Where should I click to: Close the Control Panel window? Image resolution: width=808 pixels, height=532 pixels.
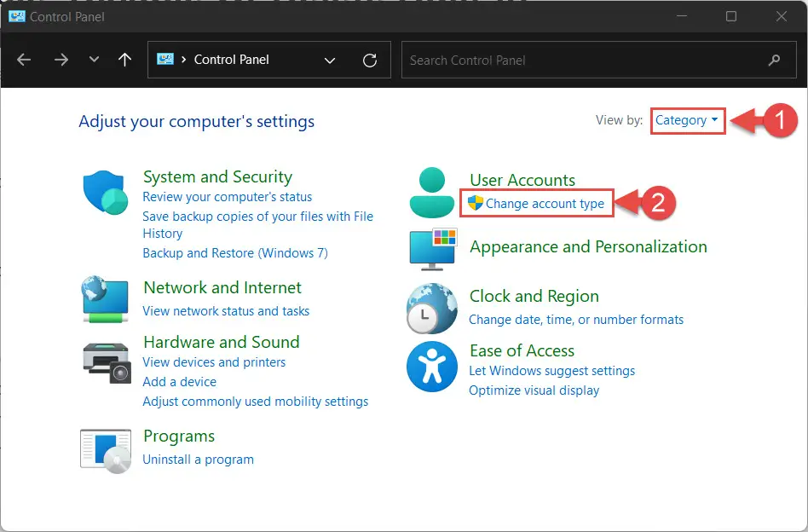[x=782, y=16]
